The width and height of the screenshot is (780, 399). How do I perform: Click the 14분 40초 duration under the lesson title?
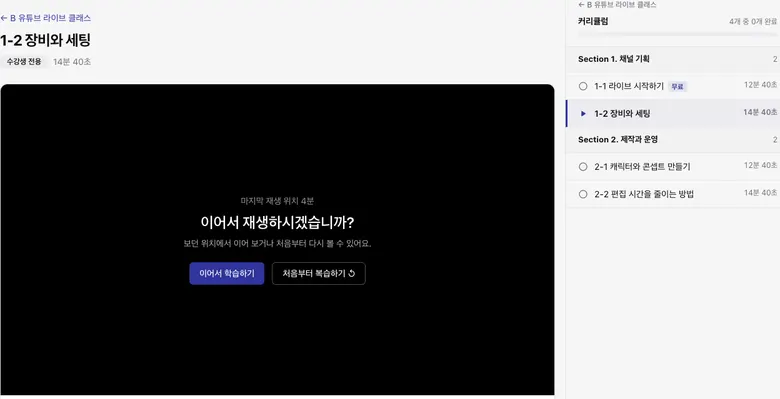(x=72, y=62)
